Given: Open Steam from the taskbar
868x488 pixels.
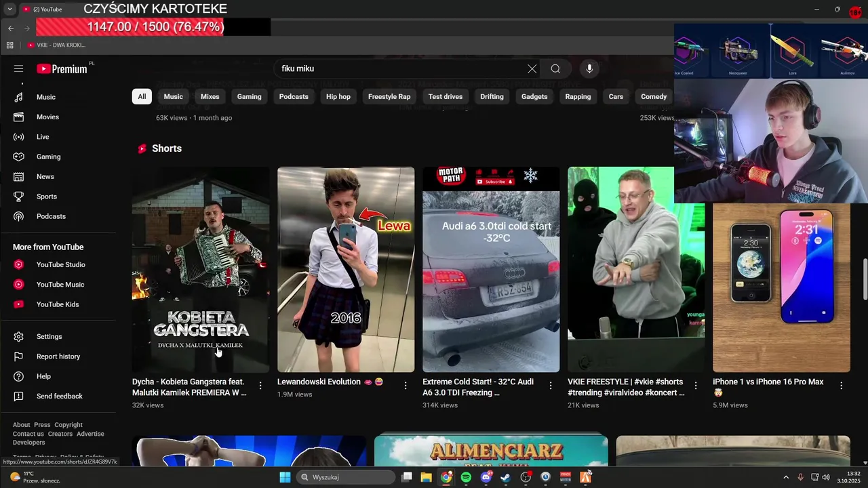Looking at the screenshot, I should coord(505,477).
